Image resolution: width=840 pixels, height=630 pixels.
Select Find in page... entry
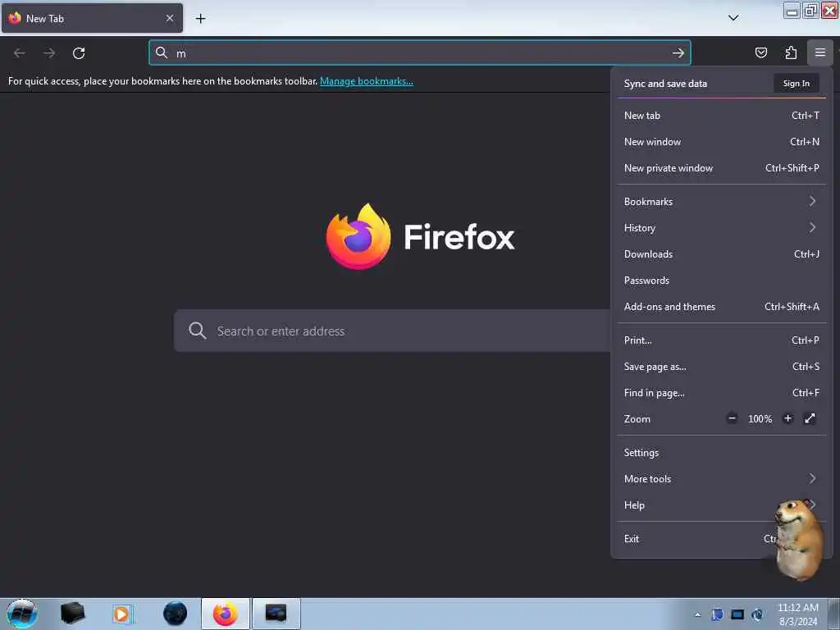click(722, 393)
